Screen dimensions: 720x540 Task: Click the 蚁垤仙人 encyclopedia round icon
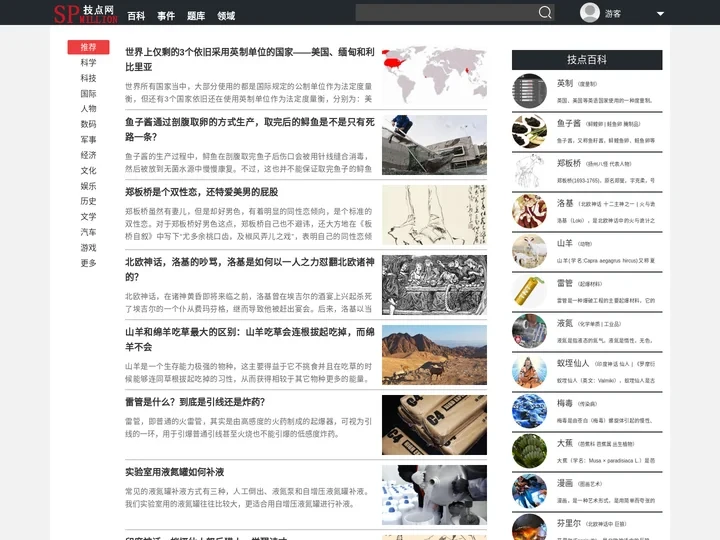[x=529, y=371]
